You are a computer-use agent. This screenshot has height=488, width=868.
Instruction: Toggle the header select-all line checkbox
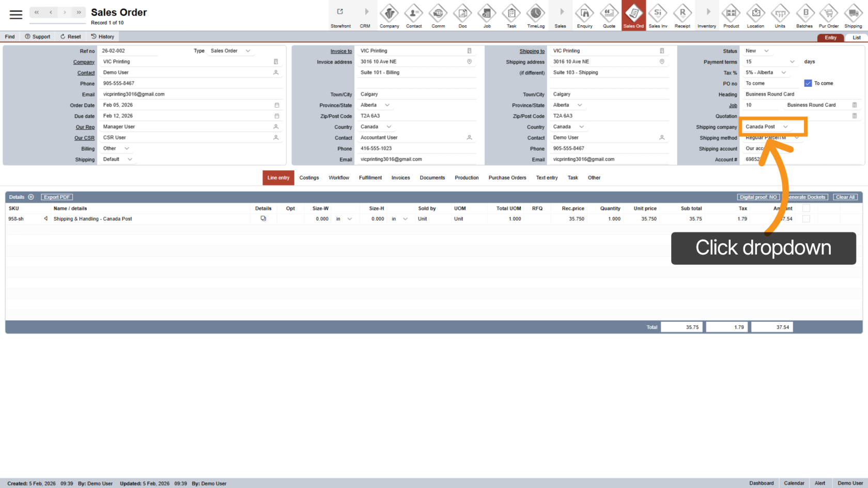click(x=806, y=208)
